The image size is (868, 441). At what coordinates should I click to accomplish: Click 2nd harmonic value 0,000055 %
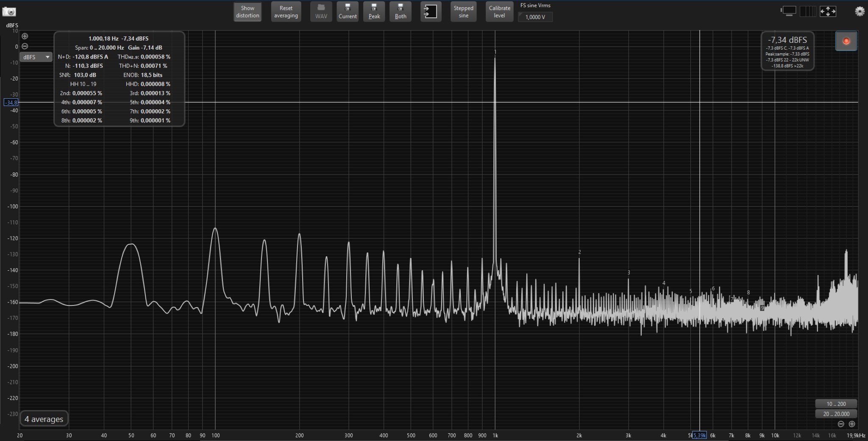point(87,93)
